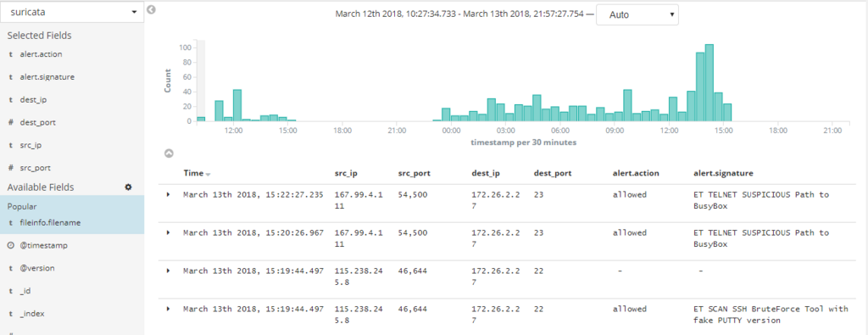The width and height of the screenshot is (868, 335).
Task: Expand the 15:19:44.497 row with empty signature
Action: point(169,271)
